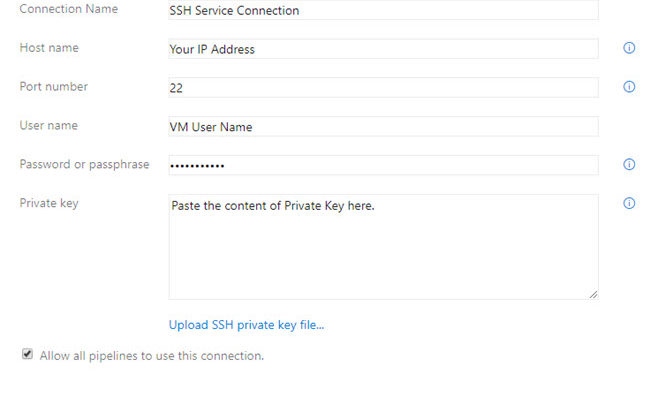650x400 pixels.
Task: Open the info tooltip for Password or passphrase
Action: (x=629, y=165)
